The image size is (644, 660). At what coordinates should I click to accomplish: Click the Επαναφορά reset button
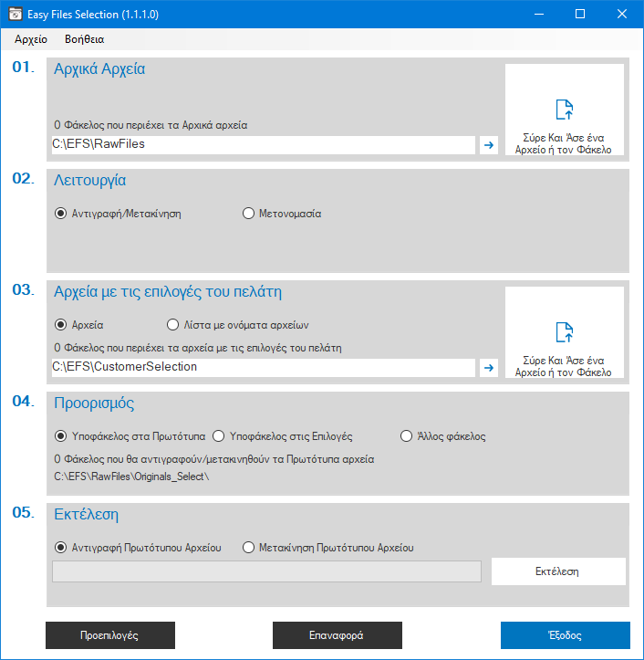tap(337, 634)
